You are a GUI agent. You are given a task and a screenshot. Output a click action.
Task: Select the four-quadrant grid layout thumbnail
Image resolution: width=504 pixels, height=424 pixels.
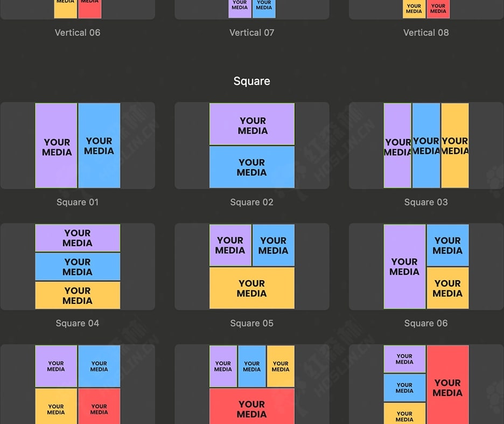(x=78, y=385)
